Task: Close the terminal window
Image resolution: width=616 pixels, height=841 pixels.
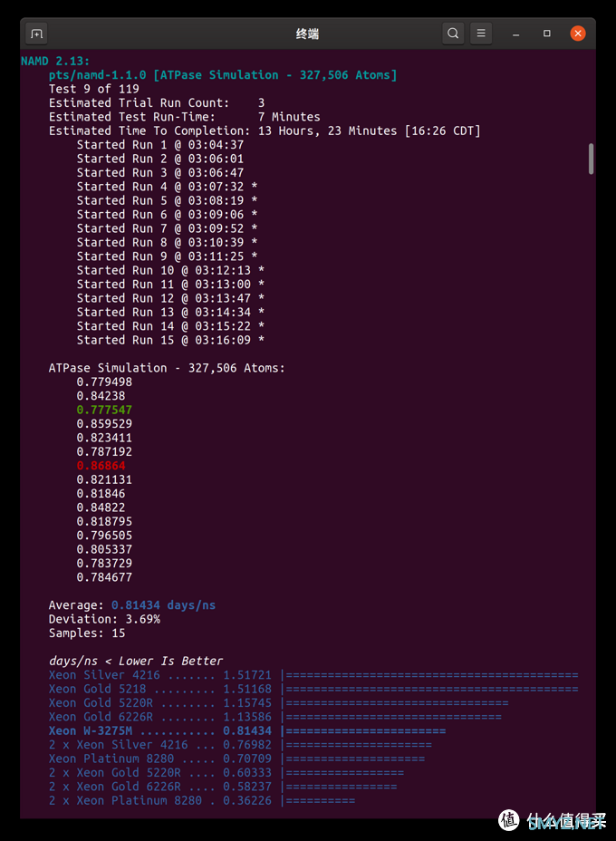Action: 578,34
